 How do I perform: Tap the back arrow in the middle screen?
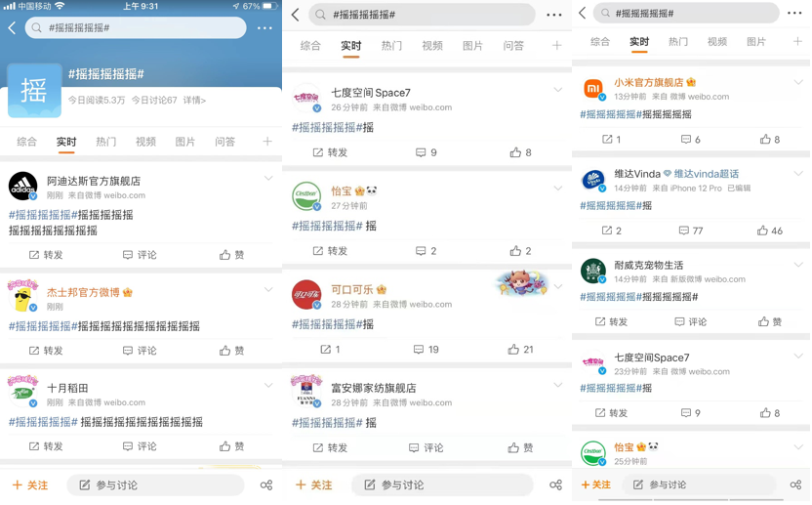[296, 15]
